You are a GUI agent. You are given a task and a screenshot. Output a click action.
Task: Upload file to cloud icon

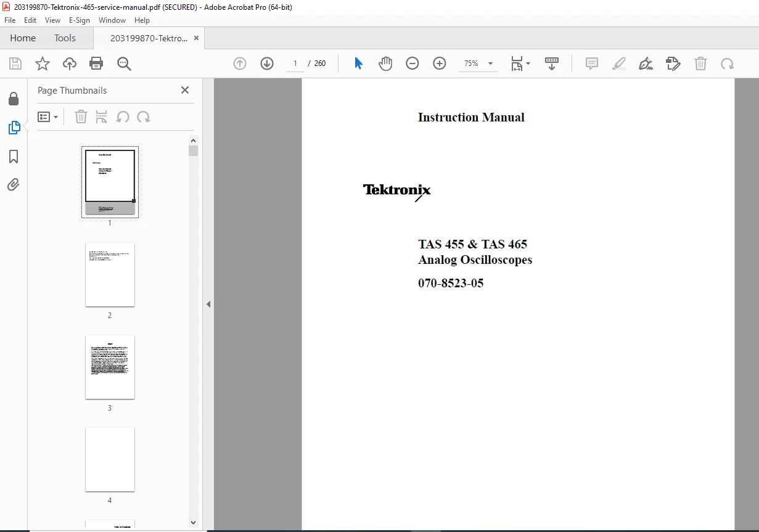pyautogui.click(x=70, y=63)
